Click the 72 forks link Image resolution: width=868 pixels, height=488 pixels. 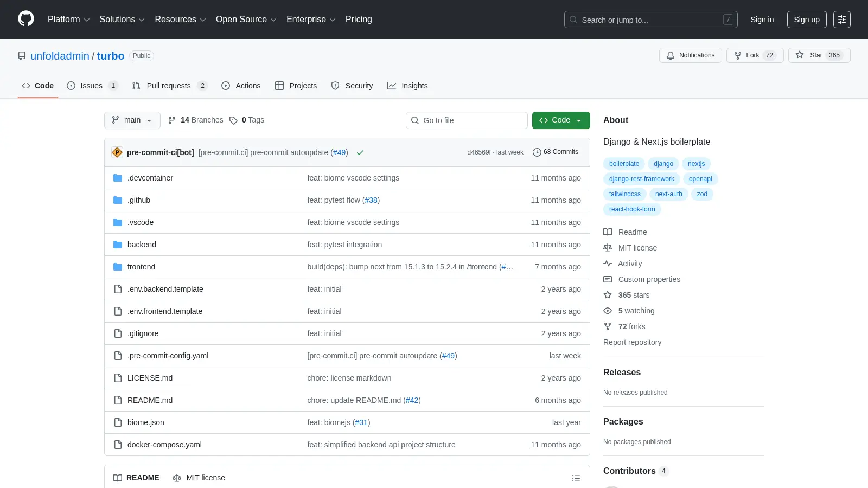tap(632, 326)
